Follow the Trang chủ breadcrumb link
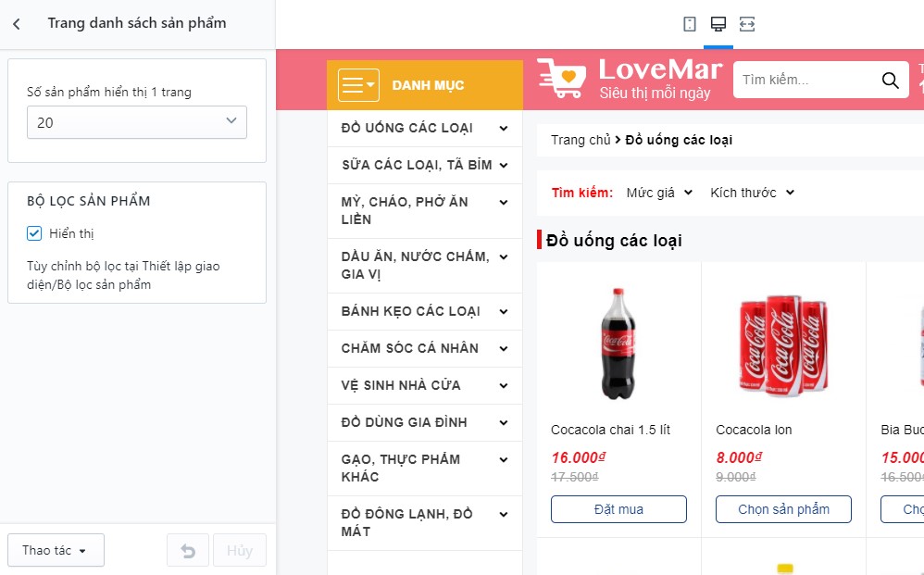Viewport: 924px width, 575px height. [x=581, y=140]
